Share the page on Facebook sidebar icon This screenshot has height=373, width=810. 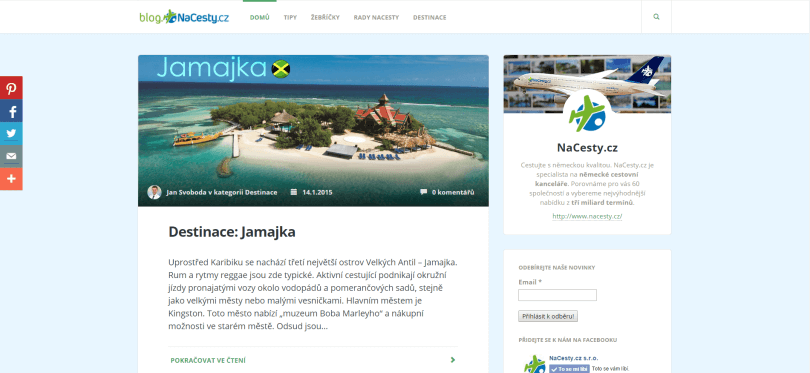point(11,111)
